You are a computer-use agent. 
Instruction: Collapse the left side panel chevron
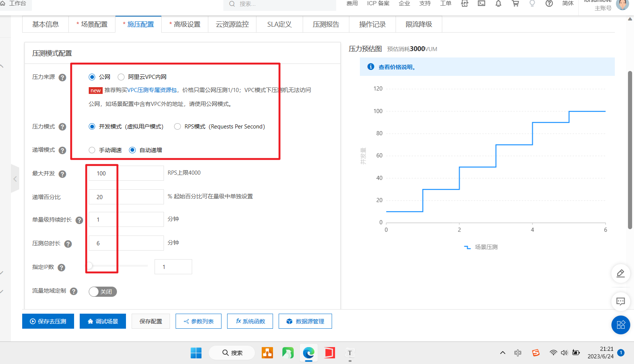pos(15,179)
